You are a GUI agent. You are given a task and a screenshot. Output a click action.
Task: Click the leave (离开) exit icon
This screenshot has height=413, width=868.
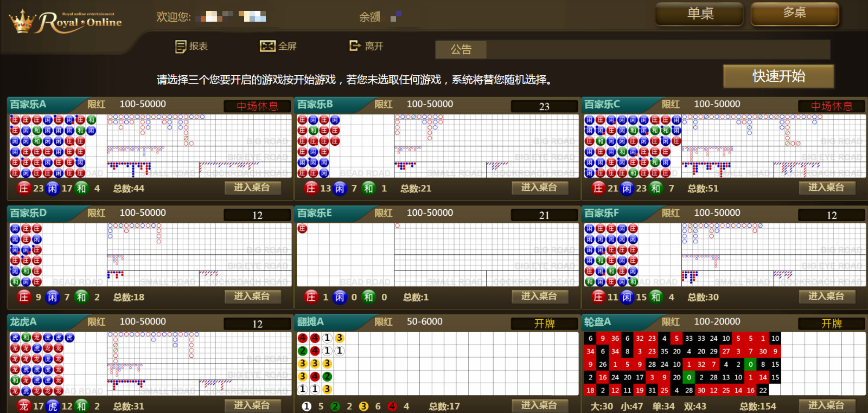[x=355, y=46]
